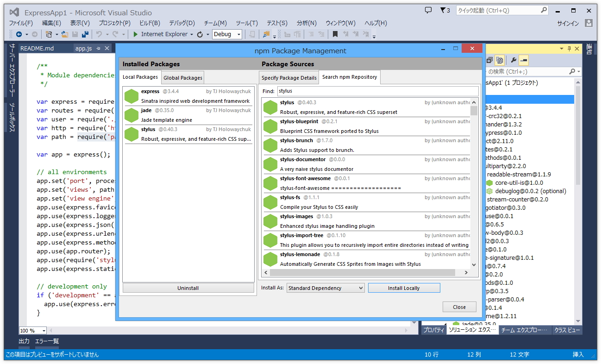The height and width of the screenshot is (364, 601).
Task: Click the express package hexagon icon
Action: [x=131, y=96]
